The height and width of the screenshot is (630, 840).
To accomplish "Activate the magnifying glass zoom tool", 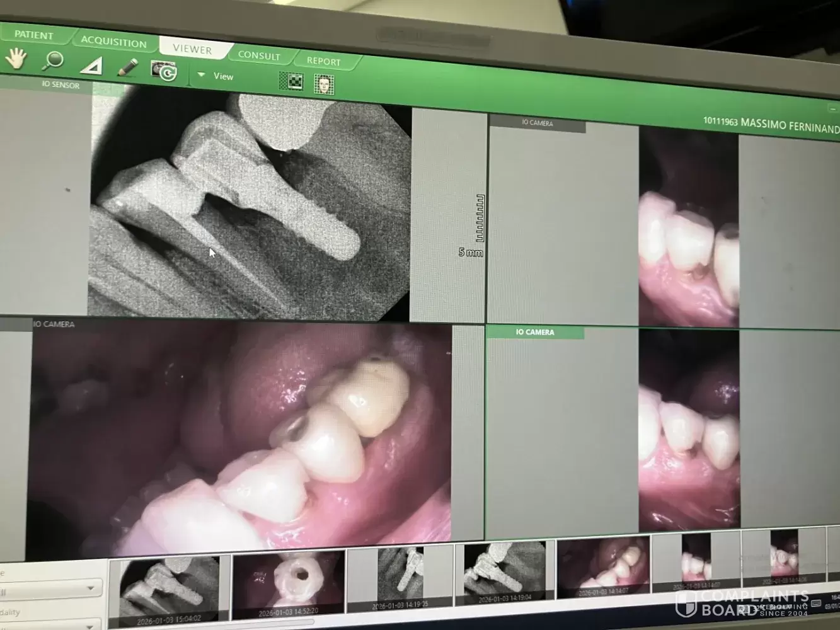I will [54, 61].
